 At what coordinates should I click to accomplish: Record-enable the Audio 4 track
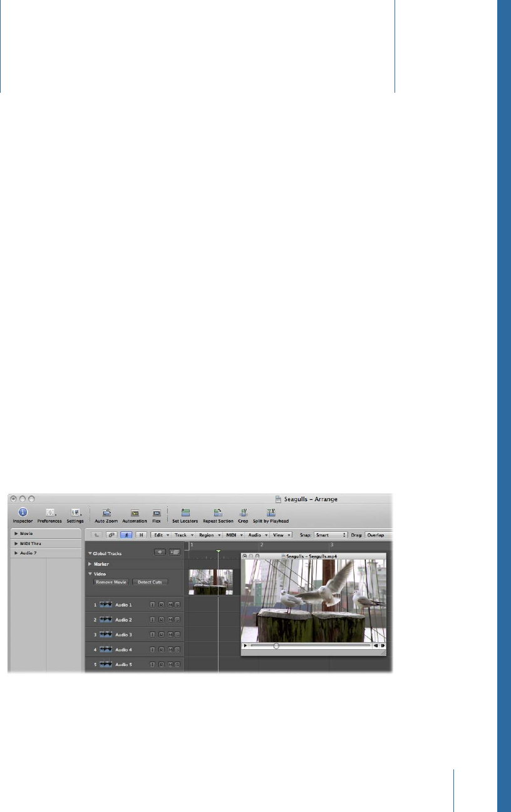[x=161, y=650]
